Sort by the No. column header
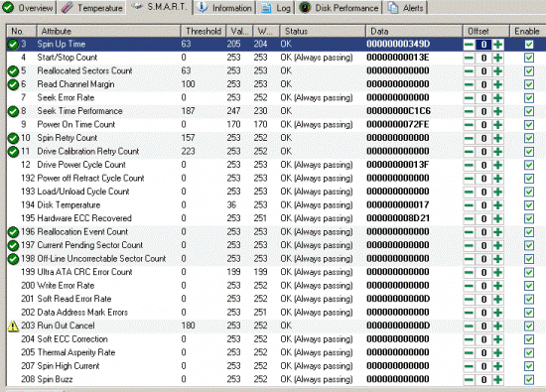 tap(21, 32)
